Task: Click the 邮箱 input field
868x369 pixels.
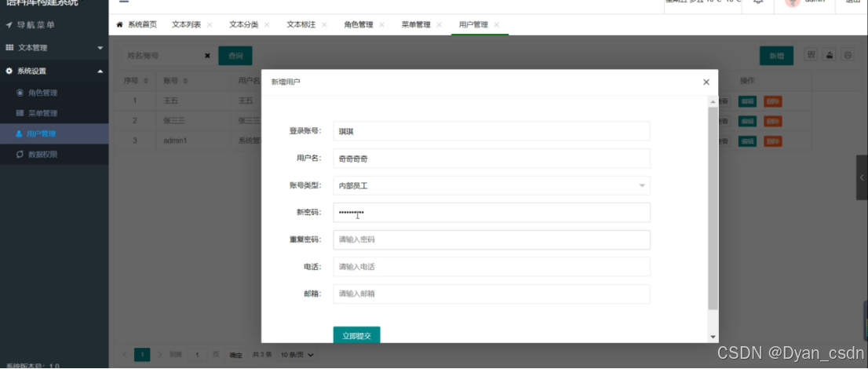Action: (491, 294)
